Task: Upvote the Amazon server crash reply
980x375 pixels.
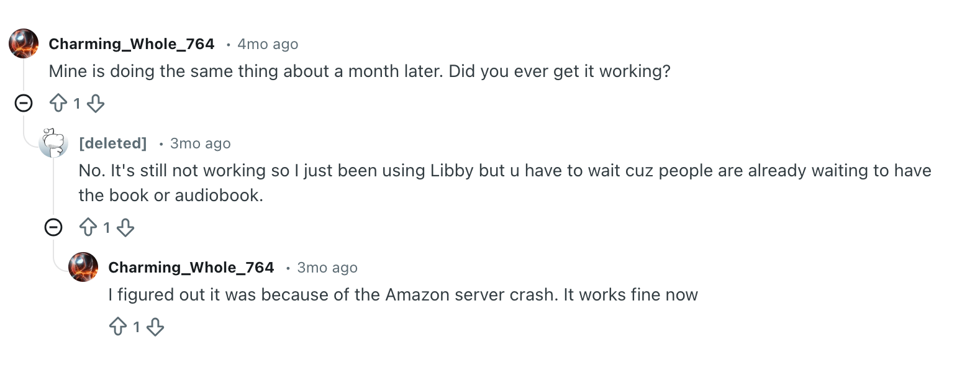Action: point(118,327)
